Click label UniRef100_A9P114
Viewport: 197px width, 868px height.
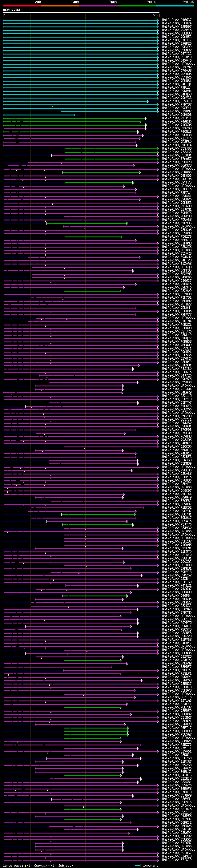click(x=177, y=88)
